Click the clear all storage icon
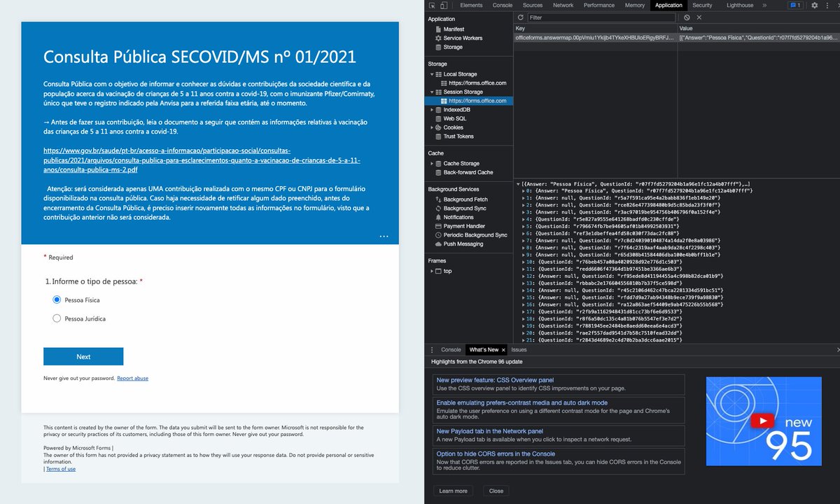 click(687, 17)
